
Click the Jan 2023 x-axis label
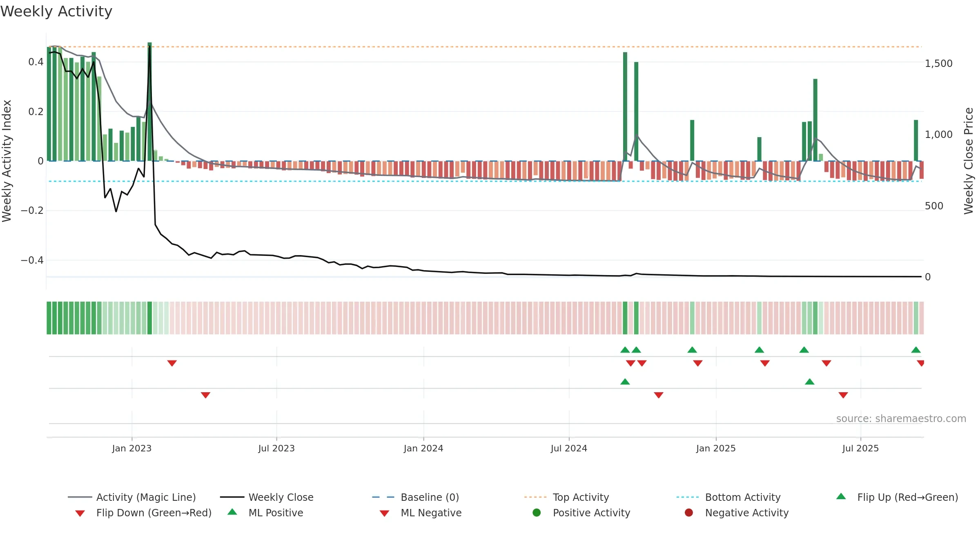(132, 448)
